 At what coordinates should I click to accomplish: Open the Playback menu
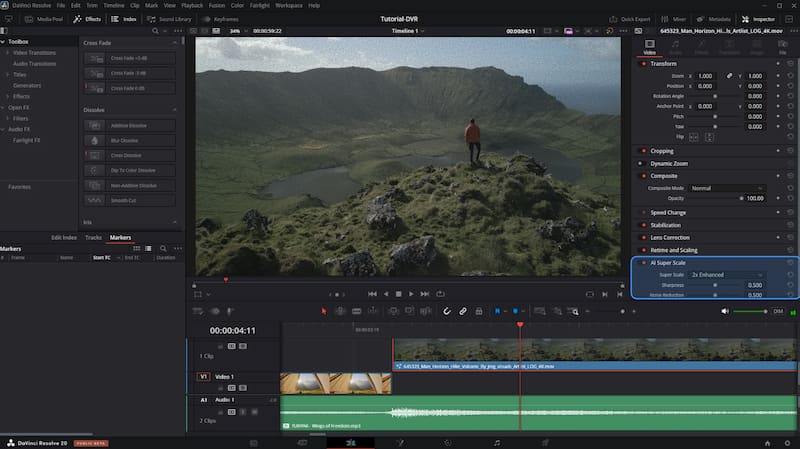pos(192,5)
